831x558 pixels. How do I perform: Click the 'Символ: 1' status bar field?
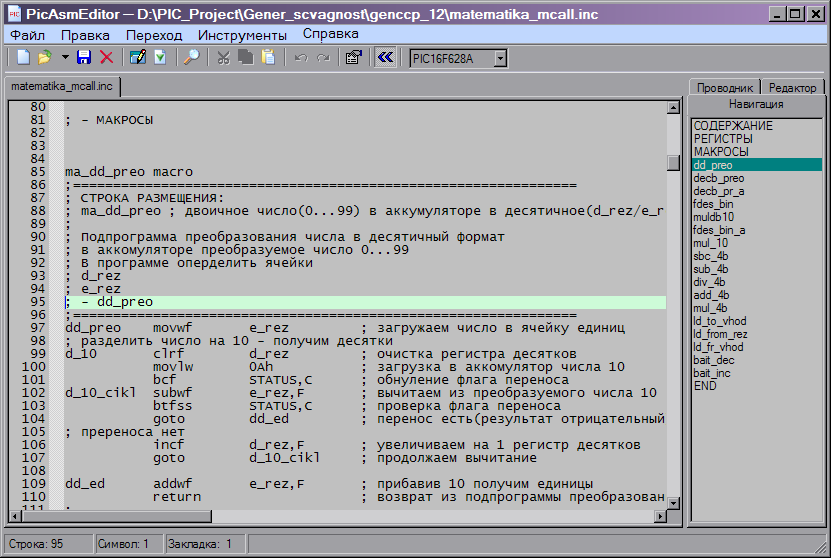[x=129, y=544]
